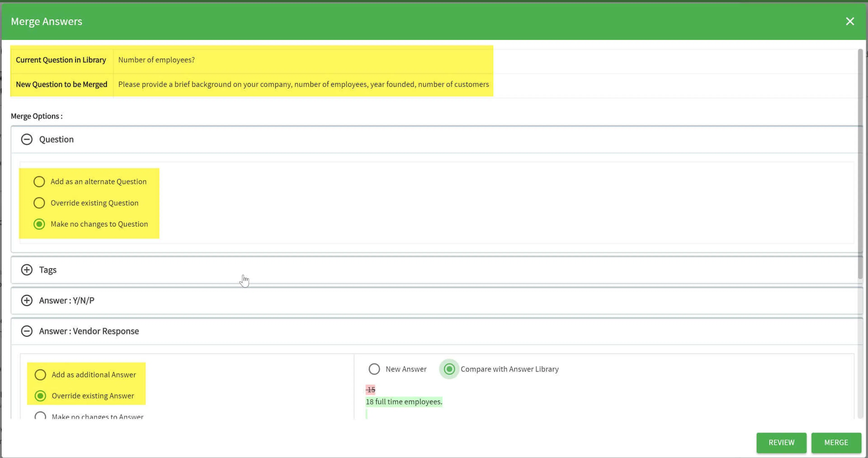Expand Answer Y/N/P plus icon
Screen dimensions: 868x458
[27, 300]
